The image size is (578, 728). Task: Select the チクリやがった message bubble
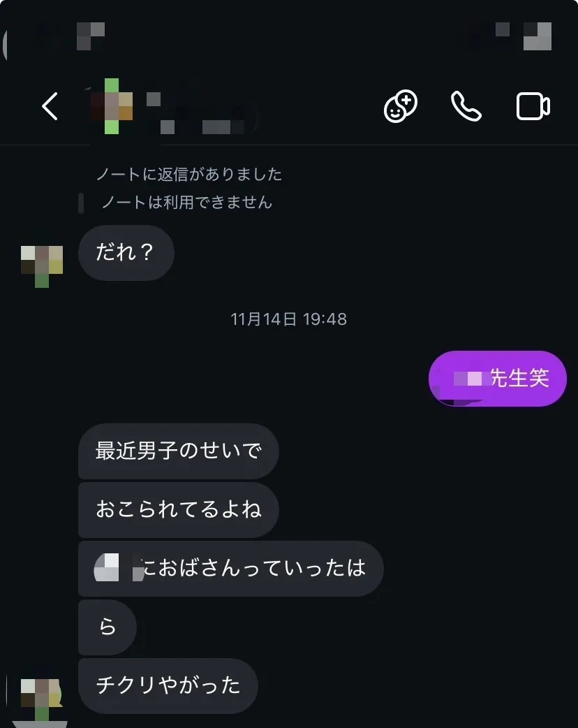tap(168, 686)
